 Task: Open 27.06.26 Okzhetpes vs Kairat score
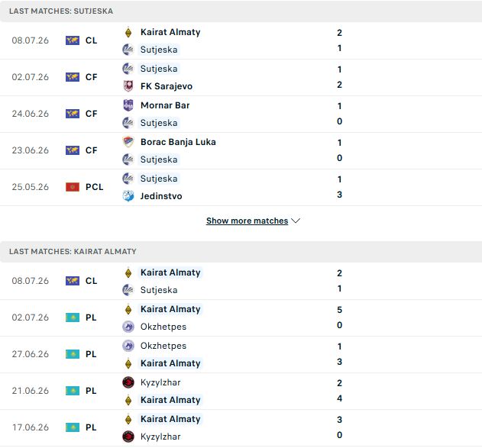[339, 354]
